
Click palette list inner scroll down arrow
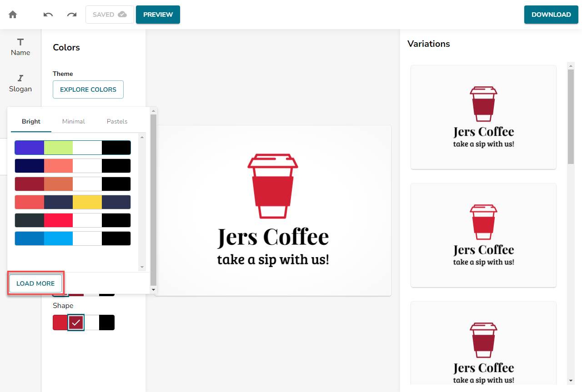point(142,267)
